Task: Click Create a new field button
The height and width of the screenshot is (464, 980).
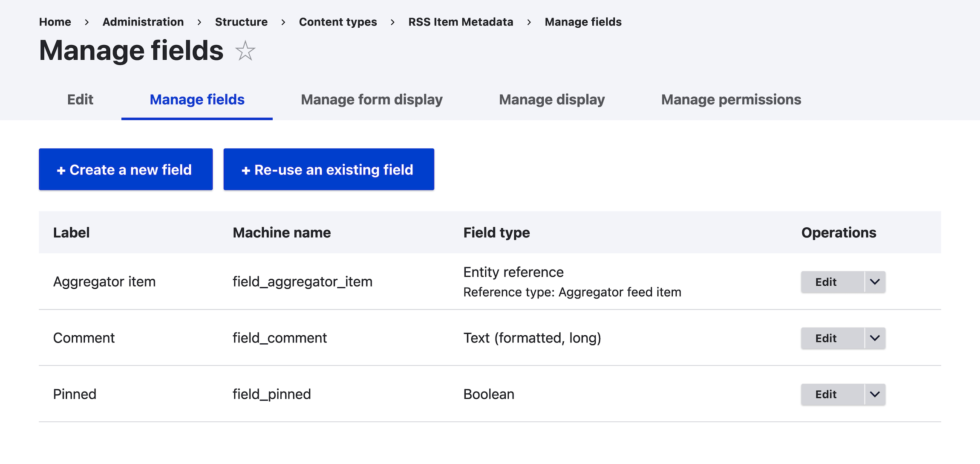Action: [x=125, y=169]
